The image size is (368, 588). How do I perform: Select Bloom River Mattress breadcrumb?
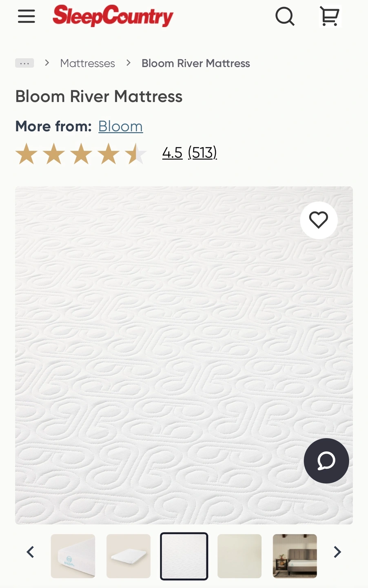[196, 63]
